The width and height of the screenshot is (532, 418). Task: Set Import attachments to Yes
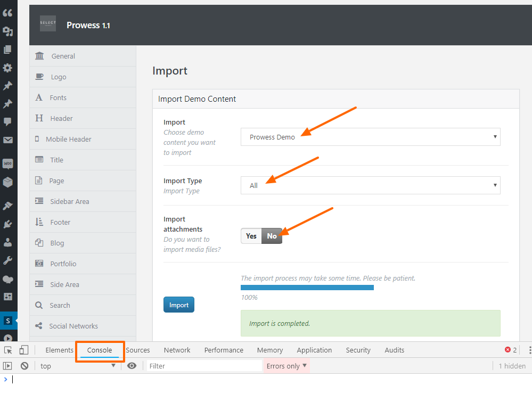click(x=251, y=236)
